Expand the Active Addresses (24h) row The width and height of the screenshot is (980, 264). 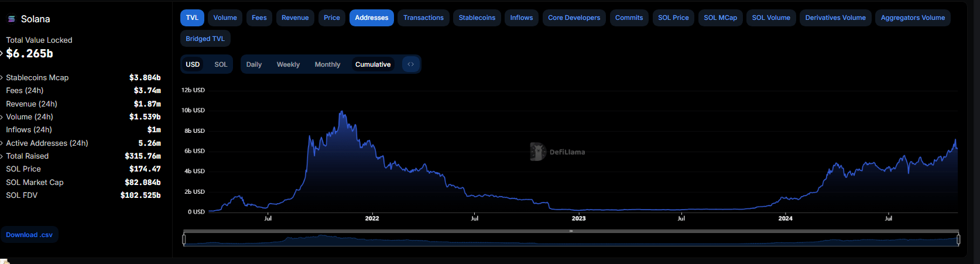(2, 143)
